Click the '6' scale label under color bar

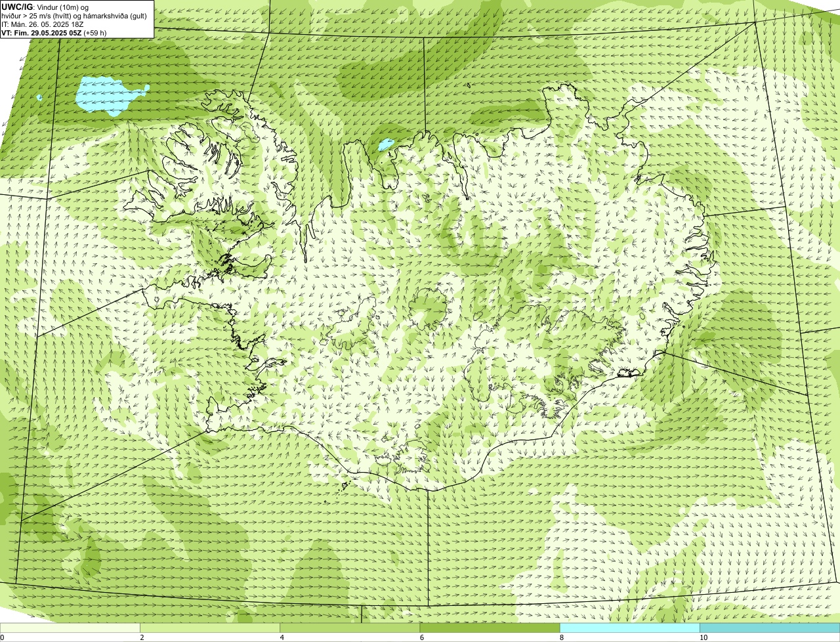pos(421,637)
